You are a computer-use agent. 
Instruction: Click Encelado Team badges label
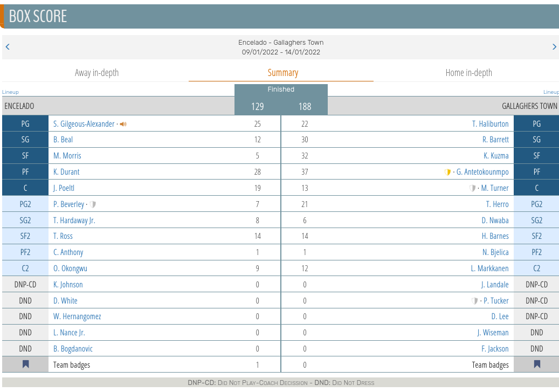coord(72,365)
